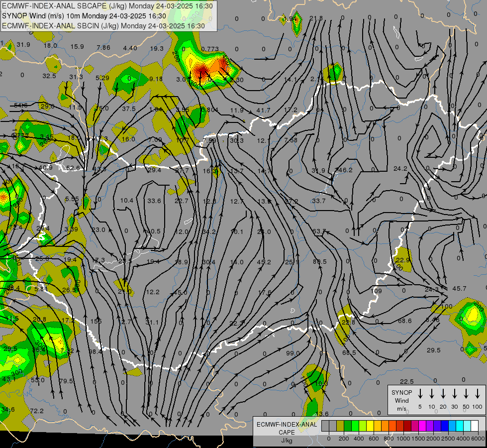The width and height of the screenshot is (487, 448).
Task: Click the 2500 tick label in CAPE legend
Action: (x=448, y=439)
